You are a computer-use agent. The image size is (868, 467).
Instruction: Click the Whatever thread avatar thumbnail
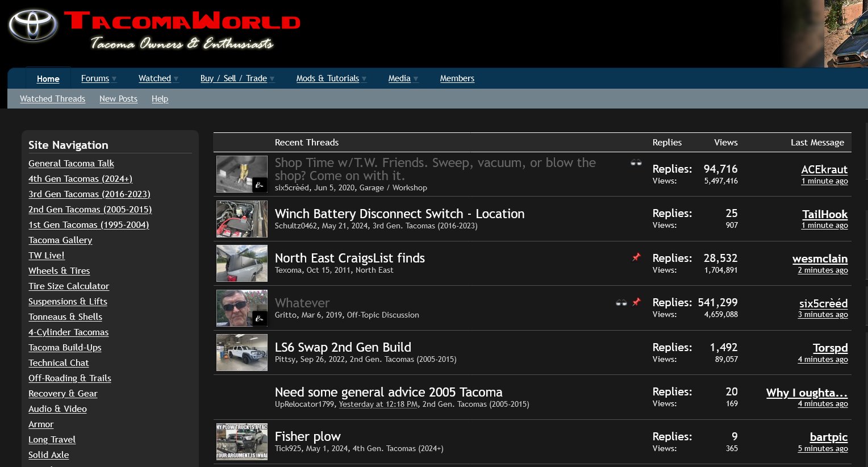(x=242, y=308)
